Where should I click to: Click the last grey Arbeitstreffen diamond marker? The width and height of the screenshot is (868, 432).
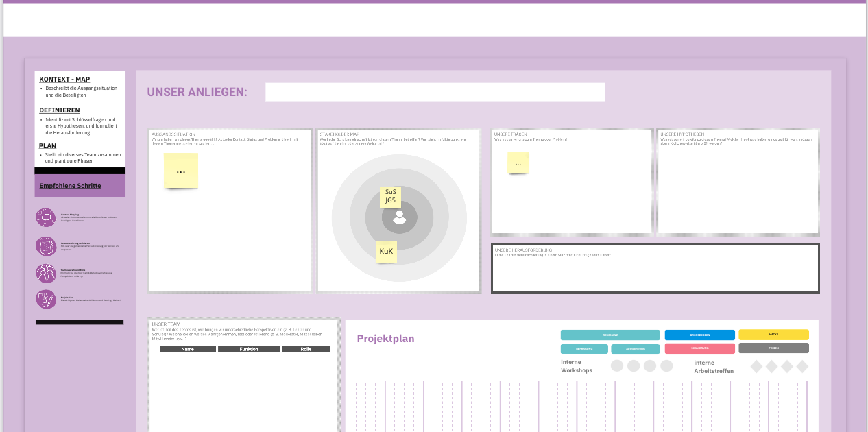802,367
